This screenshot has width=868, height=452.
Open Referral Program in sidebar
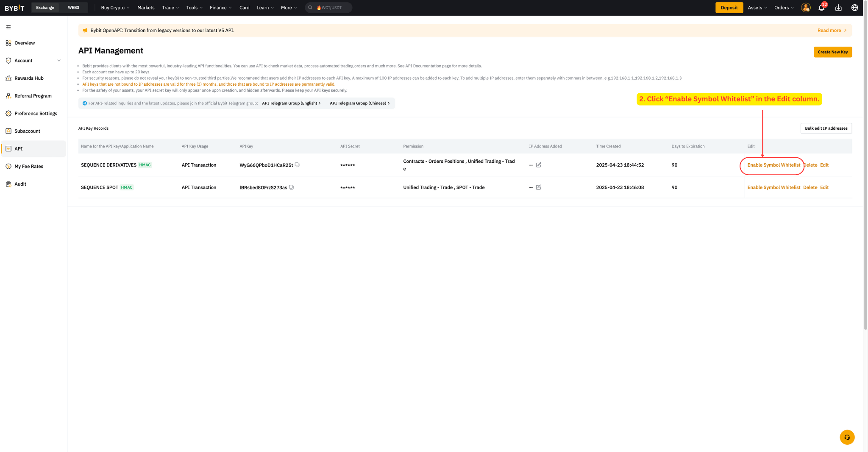[33, 96]
